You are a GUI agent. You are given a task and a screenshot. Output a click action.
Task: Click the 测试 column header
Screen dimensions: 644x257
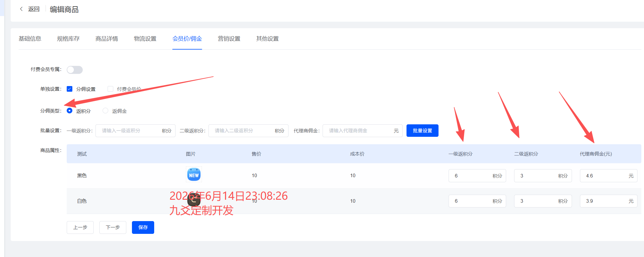[x=82, y=154]
